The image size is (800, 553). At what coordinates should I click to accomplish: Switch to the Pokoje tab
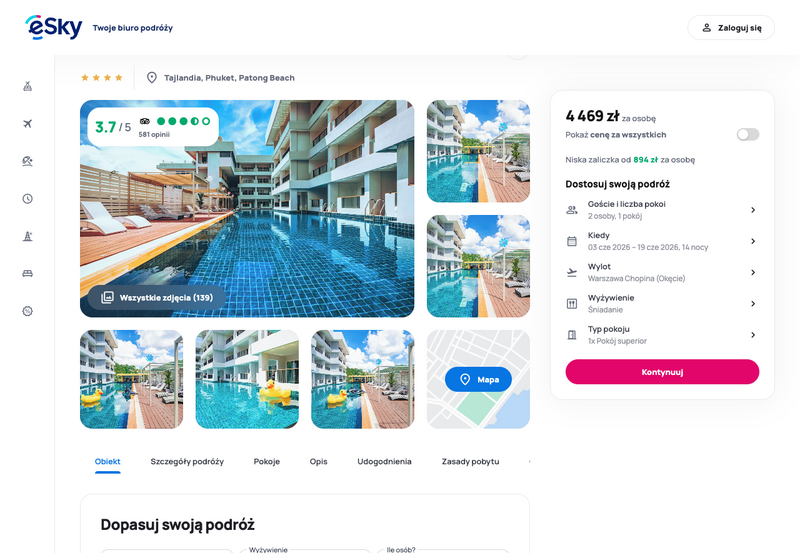[266, 462]
